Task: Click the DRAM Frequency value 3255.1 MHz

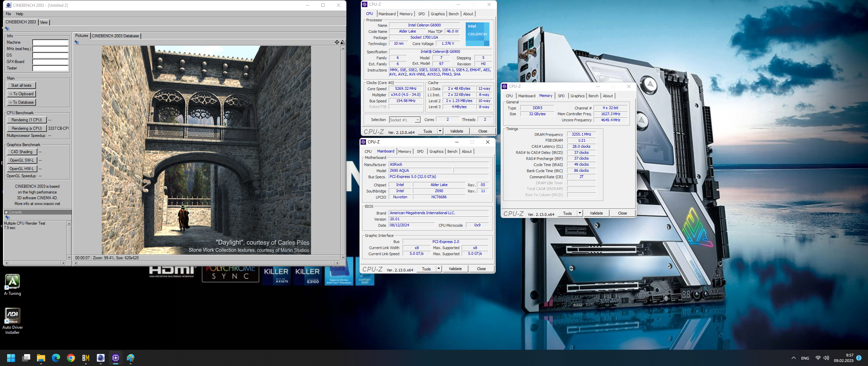Action: 581,135
